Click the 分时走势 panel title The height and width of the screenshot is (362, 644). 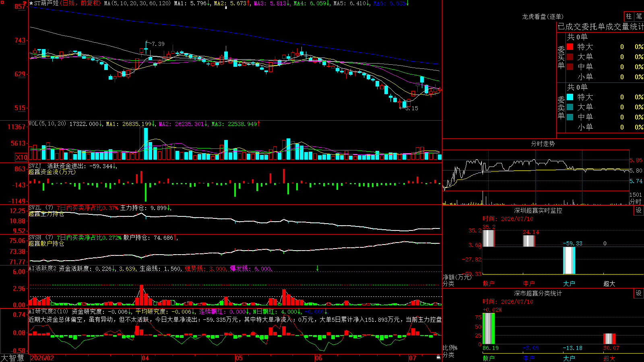(x=543, y=144)
